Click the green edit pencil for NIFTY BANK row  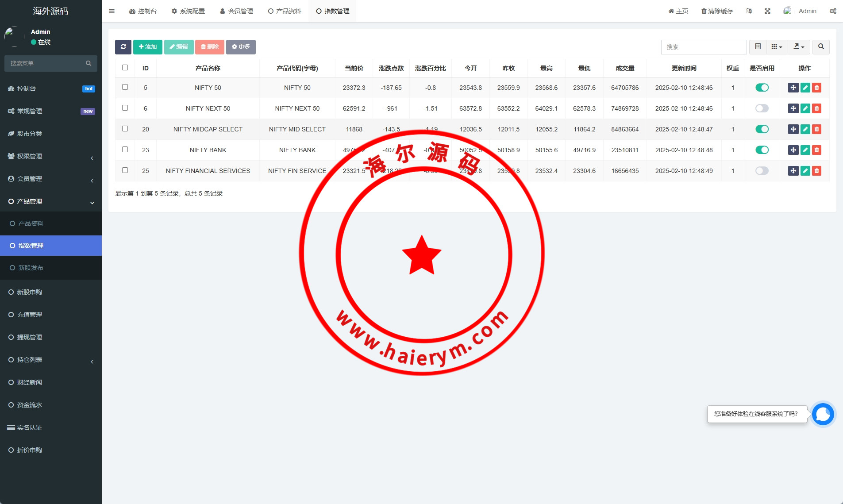805,150
